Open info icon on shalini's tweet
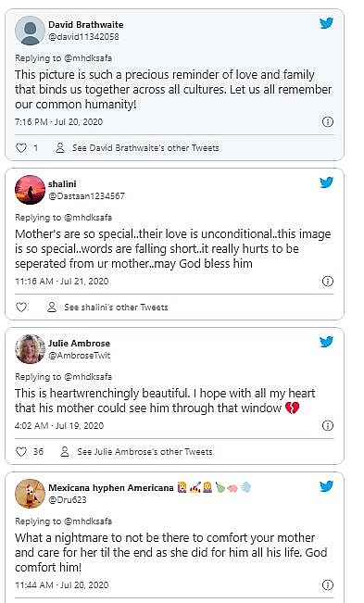 [x=328, y=281]
